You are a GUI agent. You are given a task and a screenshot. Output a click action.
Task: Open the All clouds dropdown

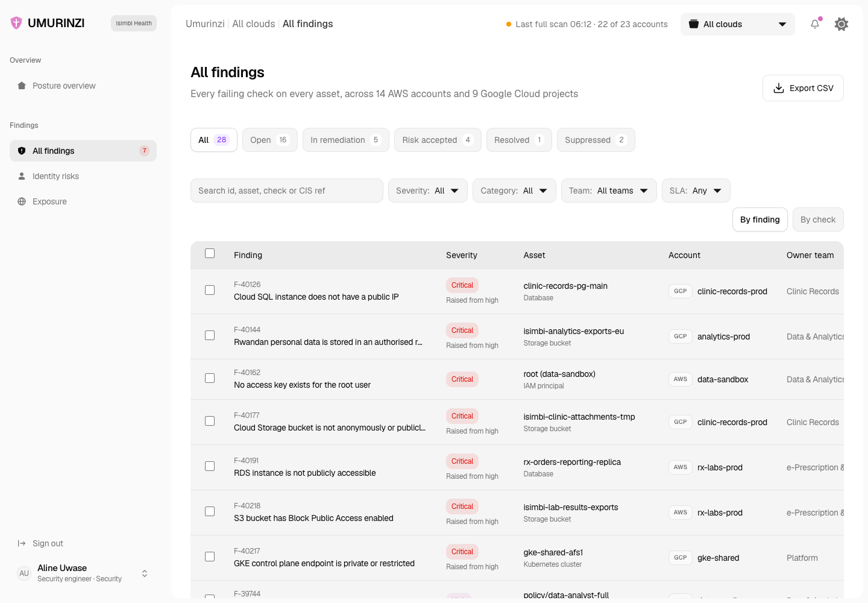coord(738,24)
